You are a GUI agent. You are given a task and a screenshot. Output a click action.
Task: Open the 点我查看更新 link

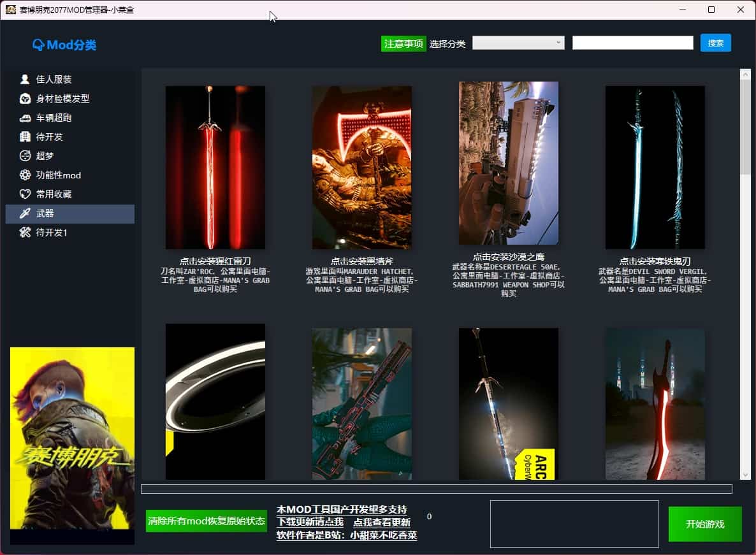point(382,523)
